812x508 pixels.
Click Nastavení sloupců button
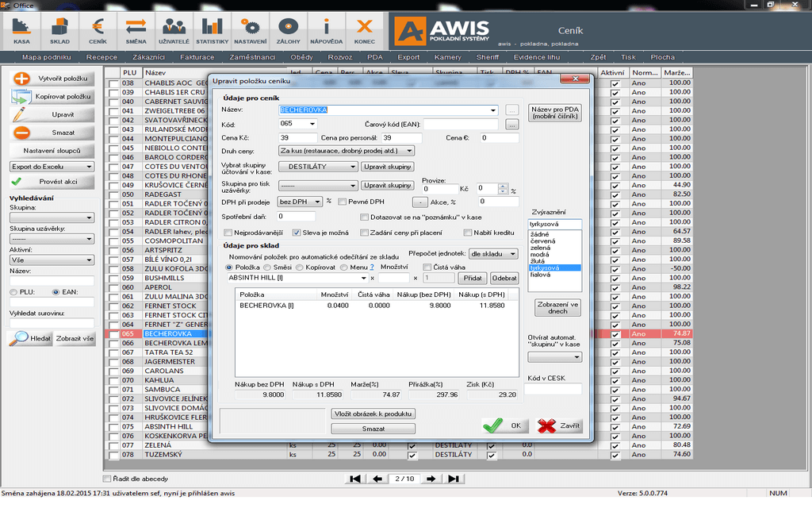click(52, 151)
